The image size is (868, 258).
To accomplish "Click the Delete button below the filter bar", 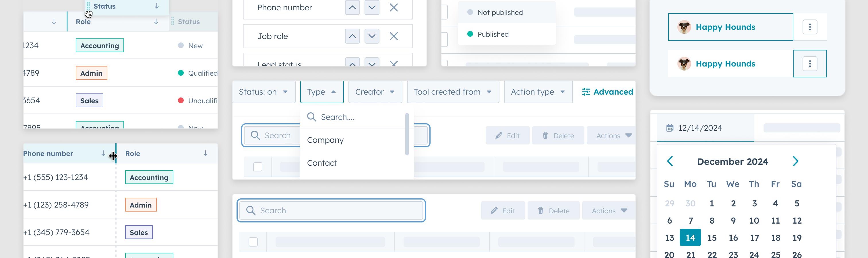I will (x=558, y=136).
